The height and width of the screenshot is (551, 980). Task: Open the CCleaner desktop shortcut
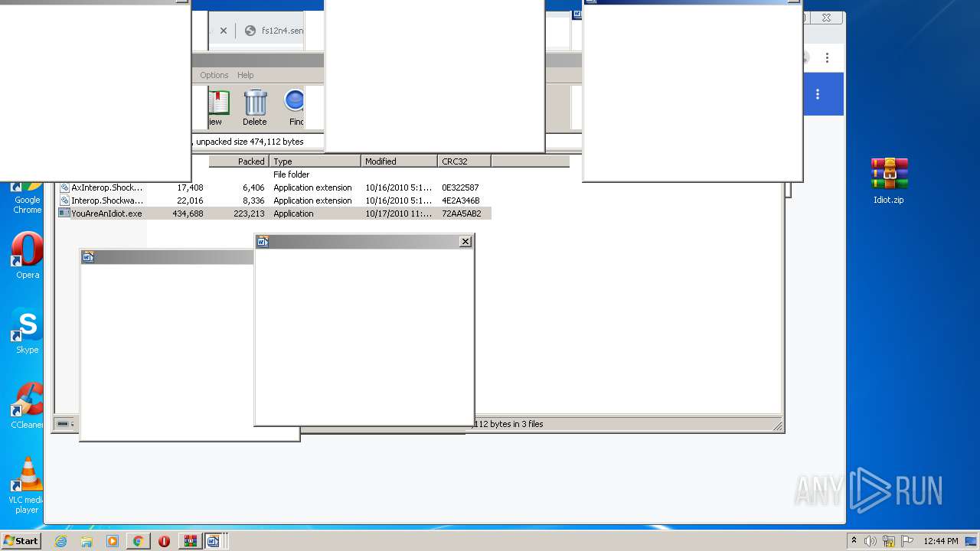(28, 406)
